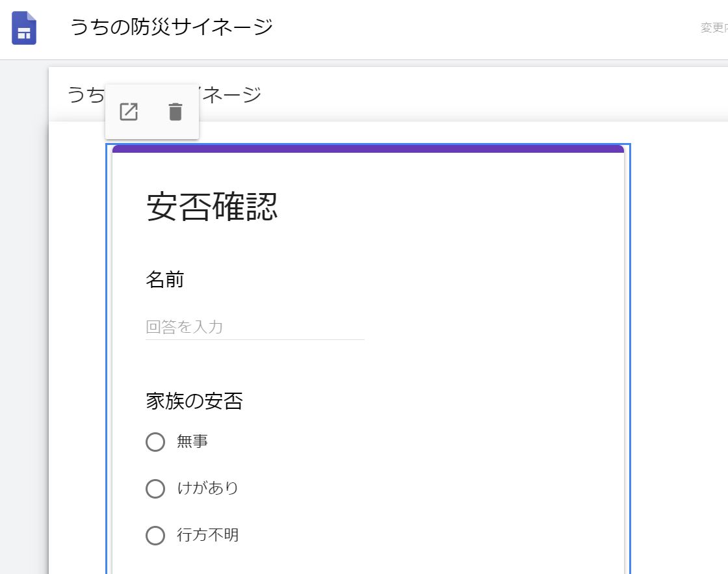Delete the embedded form with trash icon
728x574 pixels.
click(175, 112)
